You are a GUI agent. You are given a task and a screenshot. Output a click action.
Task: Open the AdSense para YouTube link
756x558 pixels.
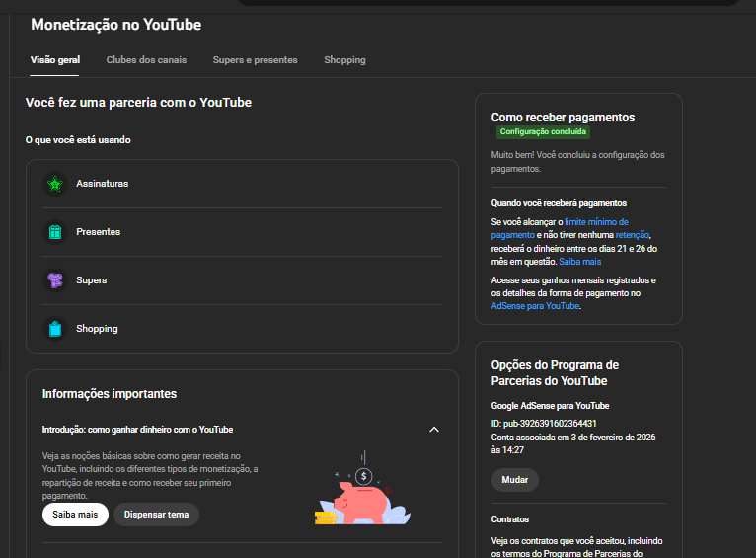pos(535,306)
